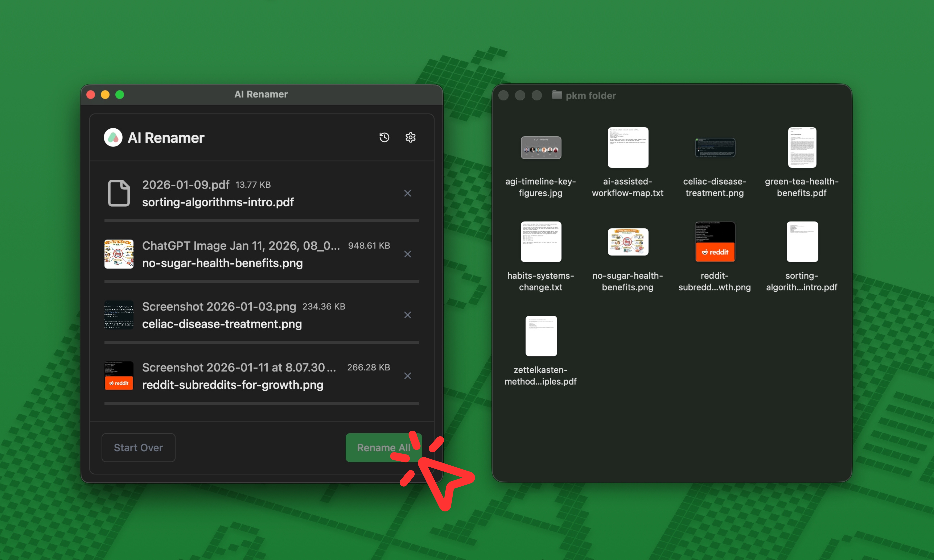Select reddit-subredd...wth.png in pkm folder
This screenshot has width=934, height=560.
[715, 242]
